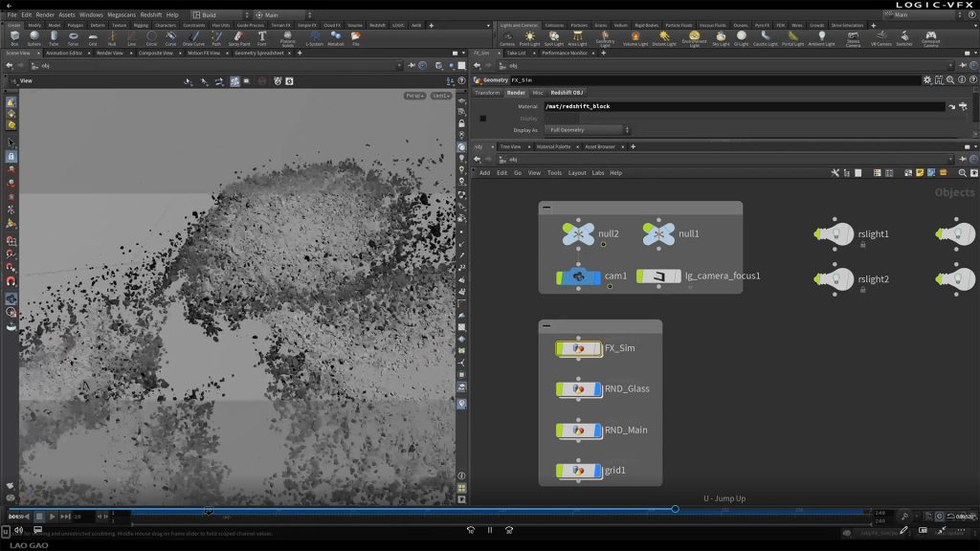Switch to the Redshift OBJ parameter tab
Screen dimensions: 980x551
(568, 93)
